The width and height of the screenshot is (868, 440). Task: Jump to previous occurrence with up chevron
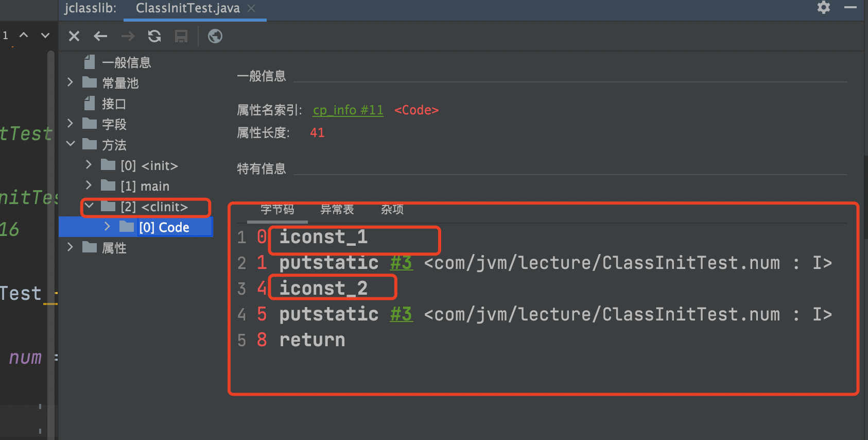[24, 35]
